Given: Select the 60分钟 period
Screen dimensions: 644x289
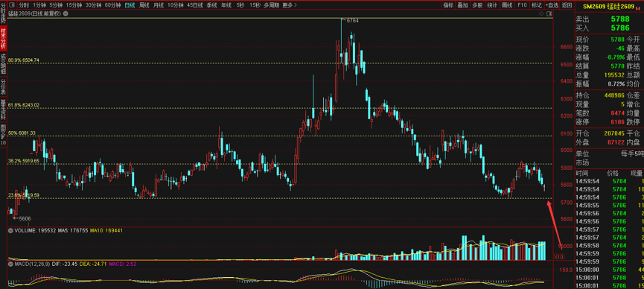Looking at the screenshot, I should coord(113,5).
